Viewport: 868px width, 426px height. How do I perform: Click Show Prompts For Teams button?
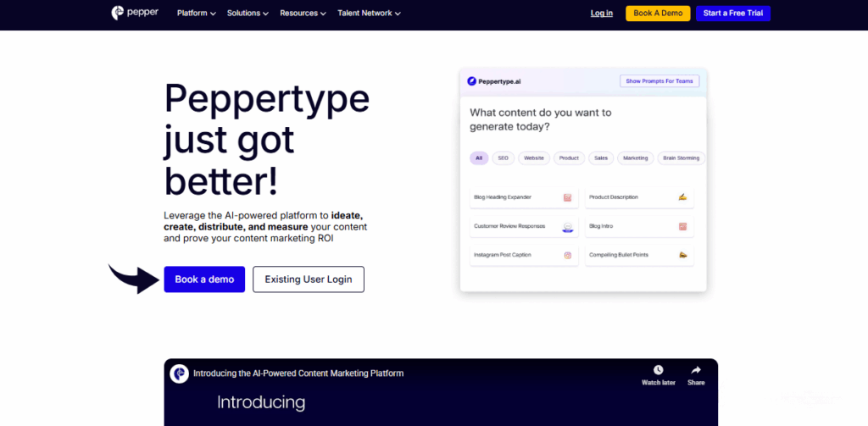(x=659, y=81)
